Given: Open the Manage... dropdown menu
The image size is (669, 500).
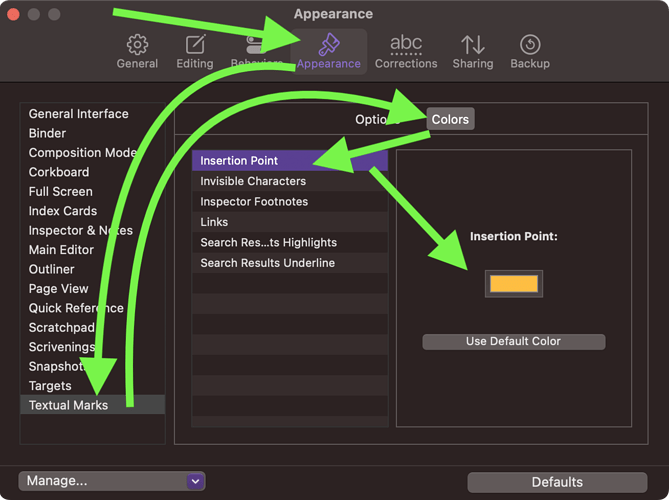Looking at the screenshot, I should pos(112,481).
